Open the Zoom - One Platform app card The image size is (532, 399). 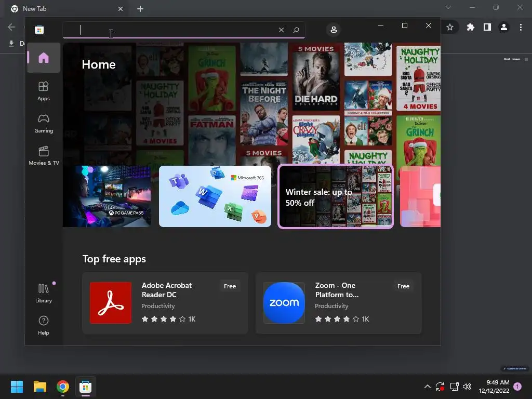[339, 303]
